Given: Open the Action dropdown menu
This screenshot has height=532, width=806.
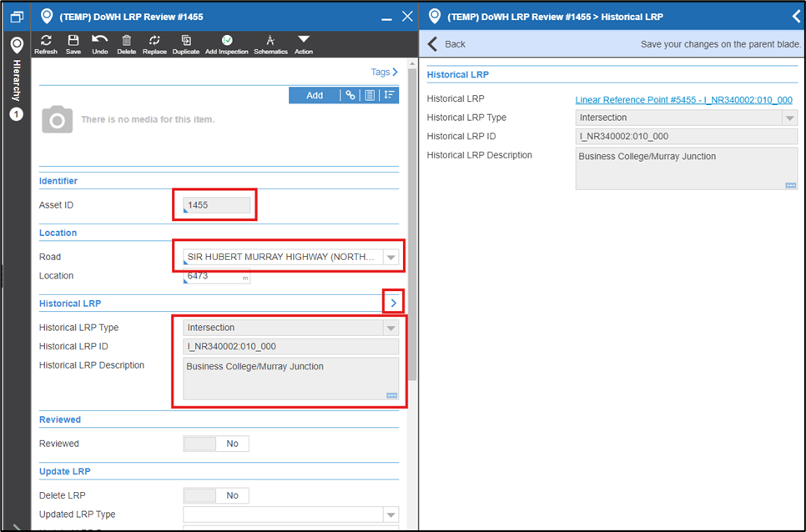Looking at the screenshot, I should [x=303, y=44].
